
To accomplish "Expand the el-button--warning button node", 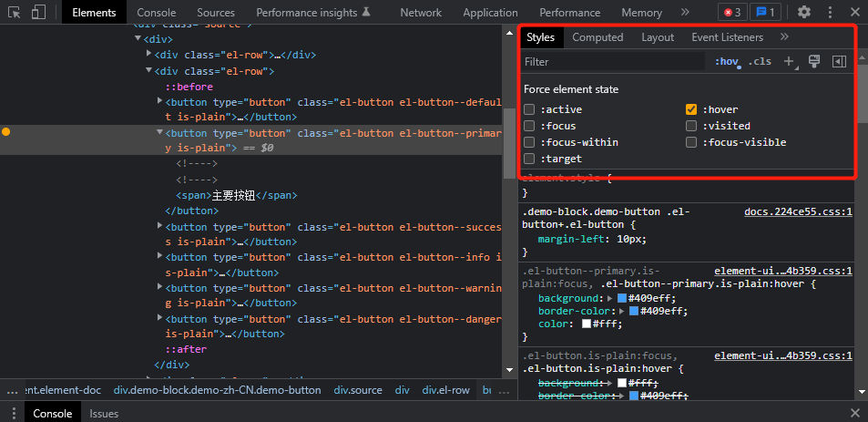I will pyautogui.click(x=160, y=286).
